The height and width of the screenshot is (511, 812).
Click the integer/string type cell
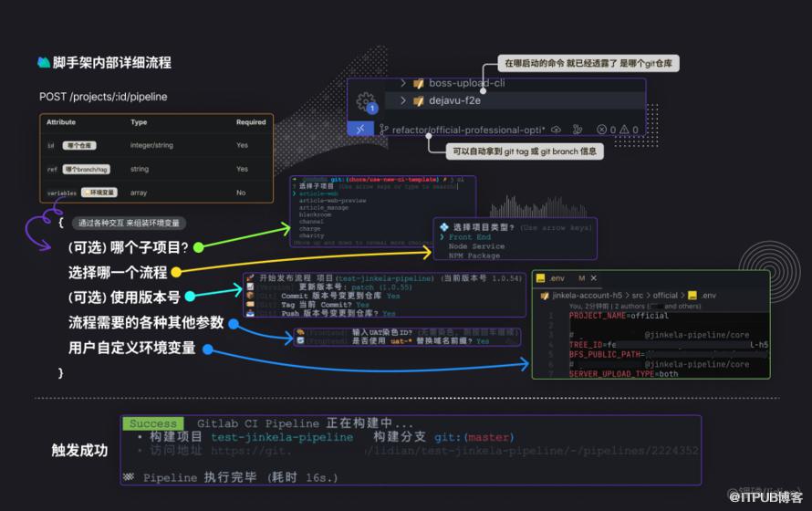[151, 145]
